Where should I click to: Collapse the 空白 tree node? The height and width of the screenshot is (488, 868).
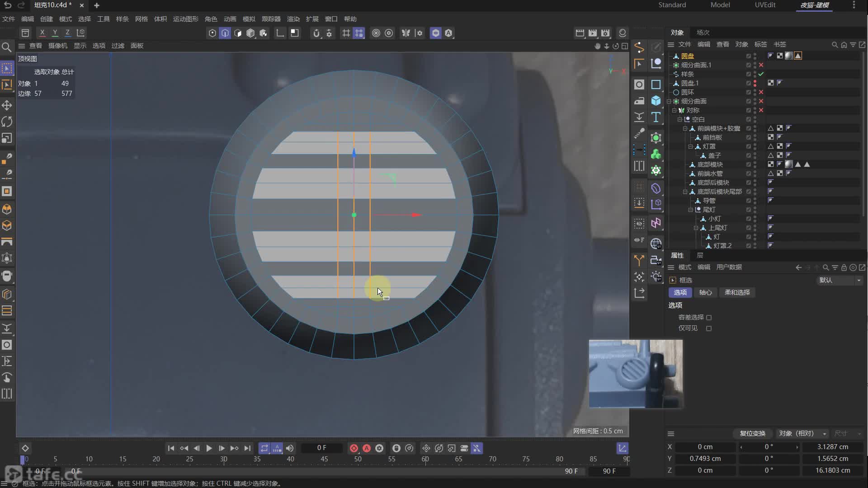point(679,119)
